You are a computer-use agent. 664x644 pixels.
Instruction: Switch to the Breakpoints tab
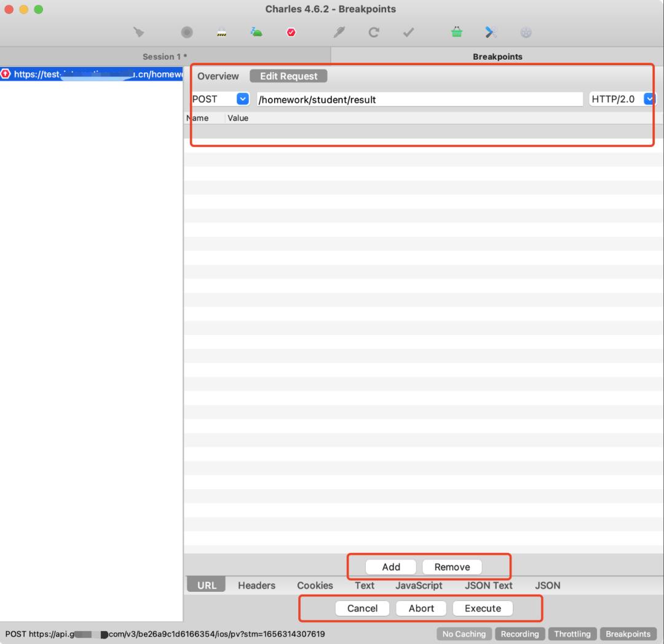(497, 57)
